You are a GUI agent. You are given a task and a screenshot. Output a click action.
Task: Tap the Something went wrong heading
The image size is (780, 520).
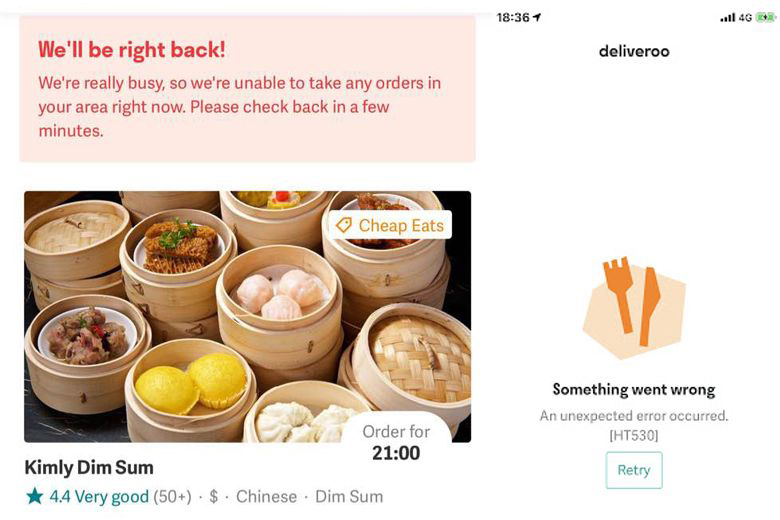[634, 390]
